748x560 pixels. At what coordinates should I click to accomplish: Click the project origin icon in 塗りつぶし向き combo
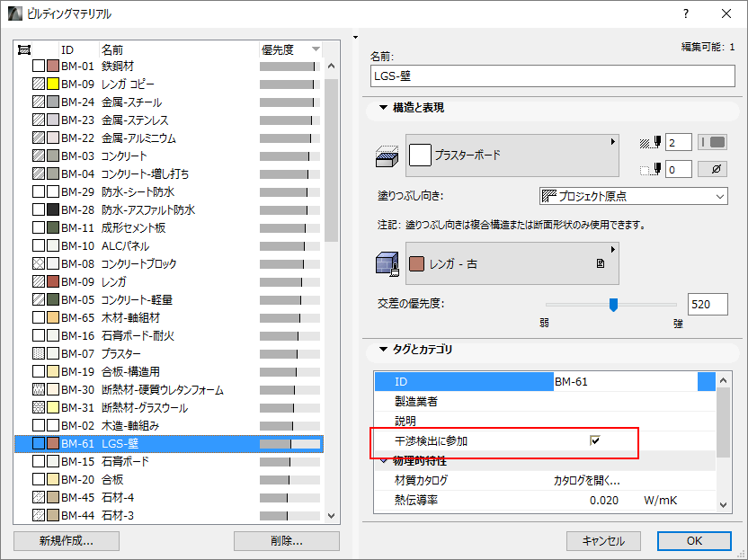coord(549,196)
